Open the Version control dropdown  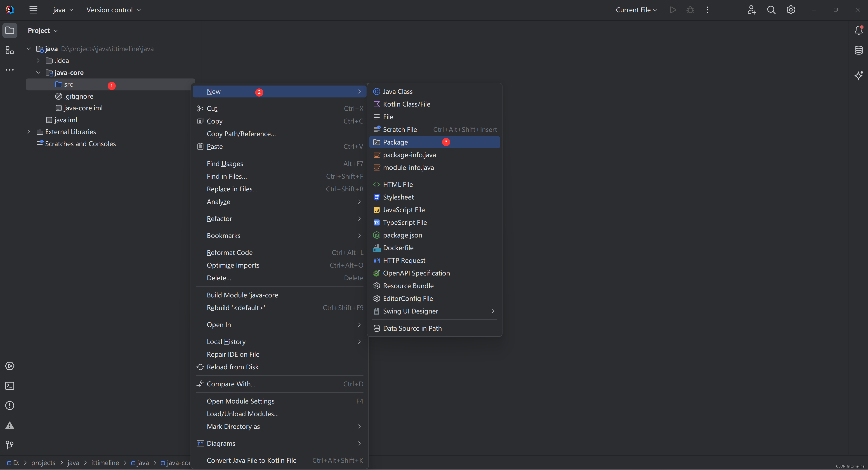tap(113, 10)
